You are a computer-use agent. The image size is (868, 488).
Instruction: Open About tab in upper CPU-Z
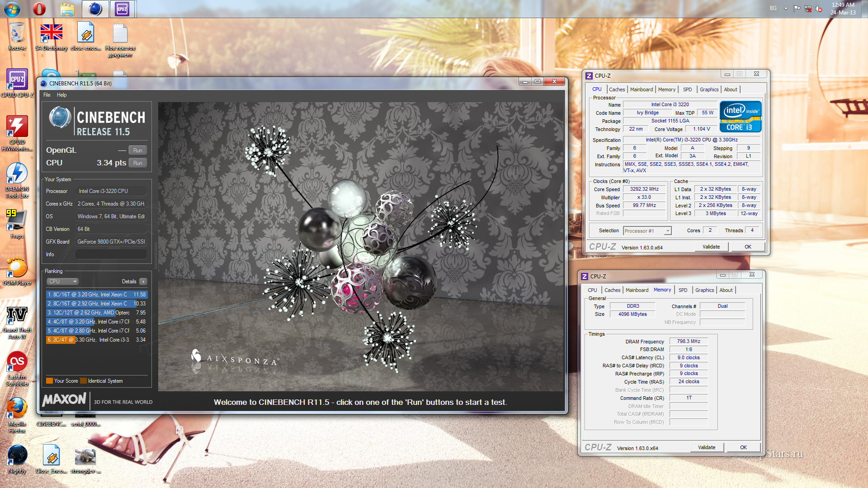coord(731,89)
